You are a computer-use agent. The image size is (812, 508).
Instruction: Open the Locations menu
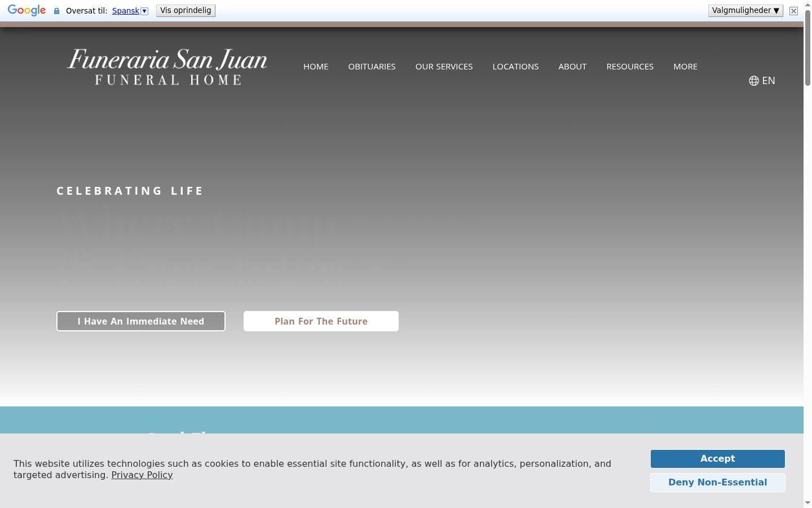pyautogui.click(x=515, y=67)
